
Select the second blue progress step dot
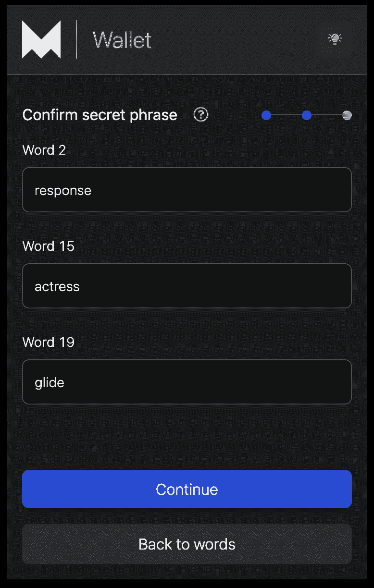pyautogui.click(x=307, y=115)
